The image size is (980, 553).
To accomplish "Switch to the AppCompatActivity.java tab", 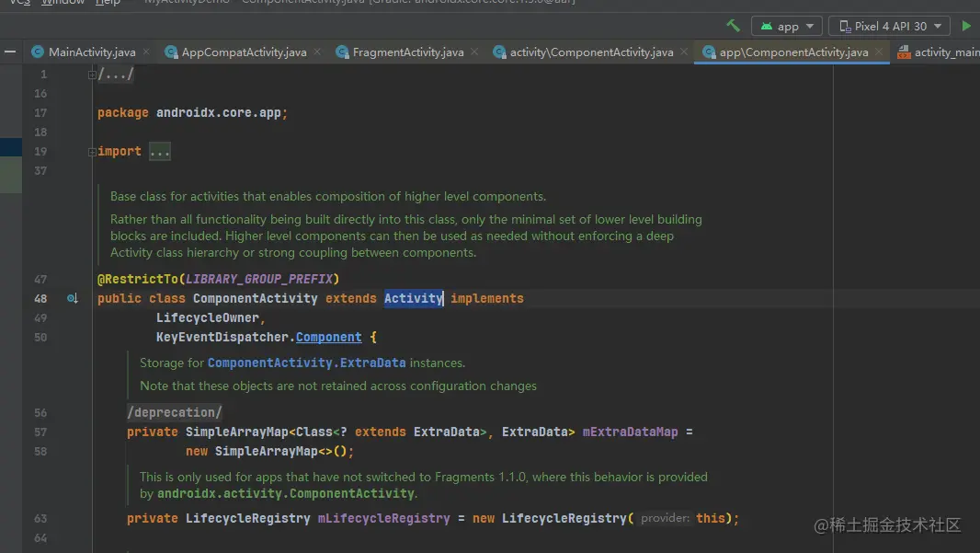I will pyautogui.click(x=244, y=52).
